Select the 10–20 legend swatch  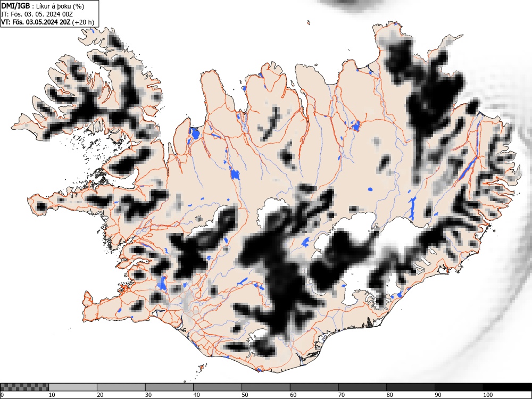coord(73,387)
